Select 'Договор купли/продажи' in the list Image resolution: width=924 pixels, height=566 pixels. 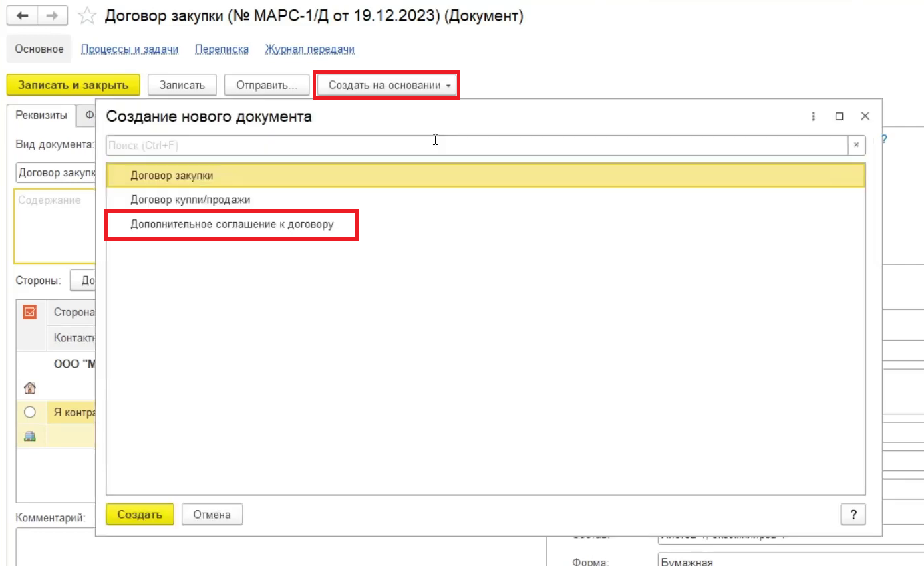tap(190, 200)
